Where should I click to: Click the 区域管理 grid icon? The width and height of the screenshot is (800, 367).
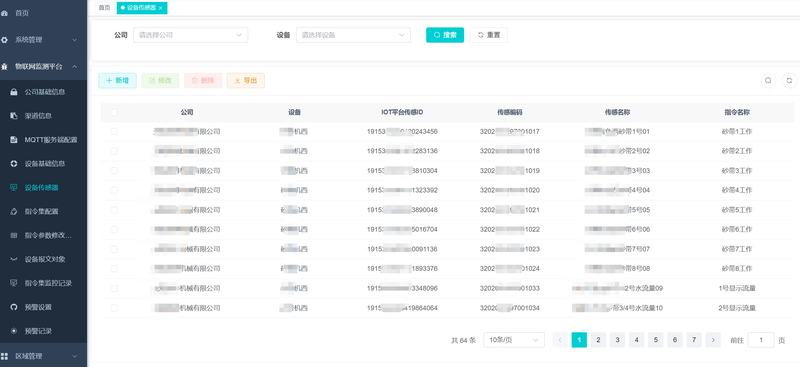point(4,356)
